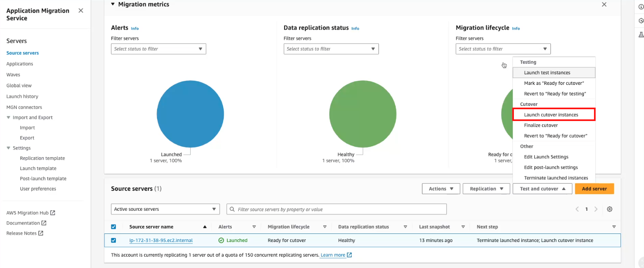
Task: Close the Application Migration Service sidebar
Action: pos(81,11)
